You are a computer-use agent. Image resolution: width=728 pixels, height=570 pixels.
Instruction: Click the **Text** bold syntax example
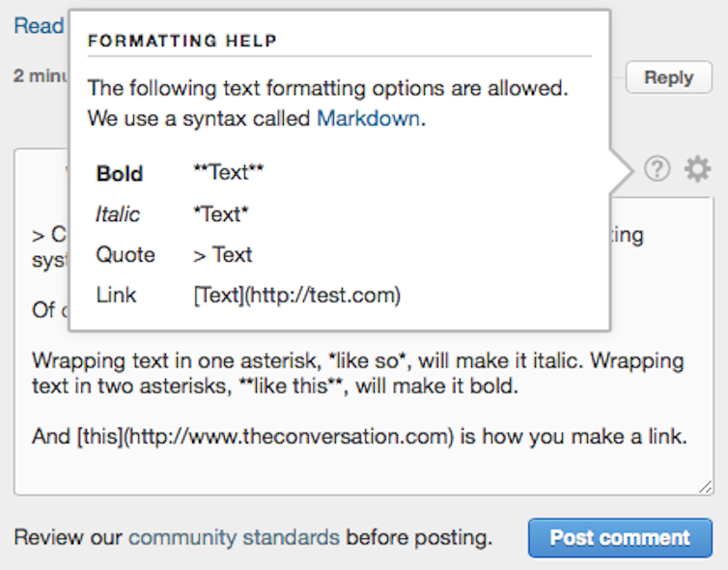[229, 172]
